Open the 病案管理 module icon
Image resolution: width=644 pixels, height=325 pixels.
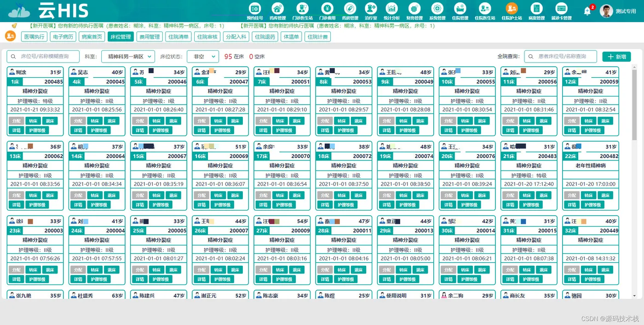coord(536,8)
